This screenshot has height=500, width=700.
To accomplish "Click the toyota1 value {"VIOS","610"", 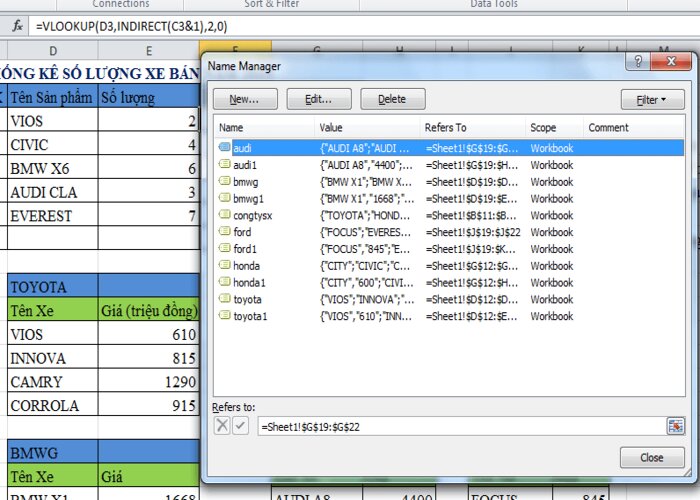I will (366, 317).
